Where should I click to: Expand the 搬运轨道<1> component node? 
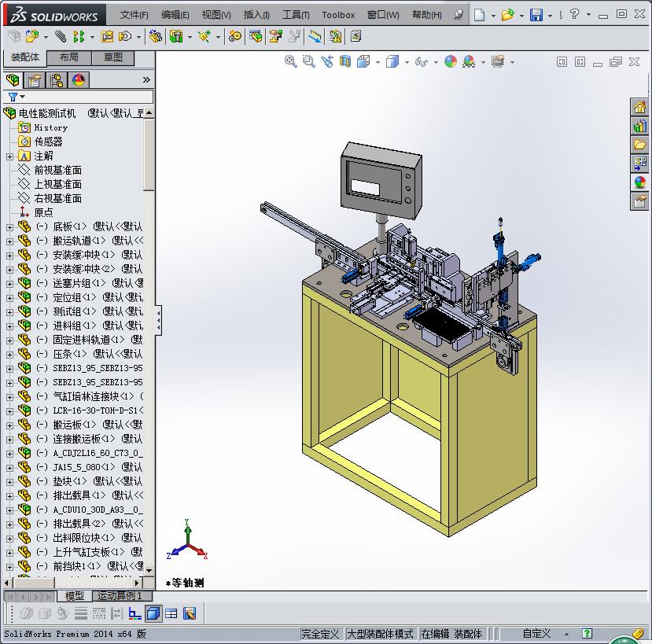tap(9, 241)
